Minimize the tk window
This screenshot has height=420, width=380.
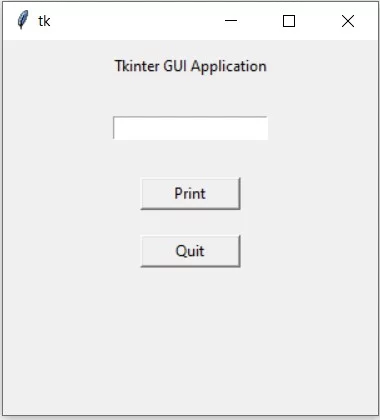(x=231, y=21)
